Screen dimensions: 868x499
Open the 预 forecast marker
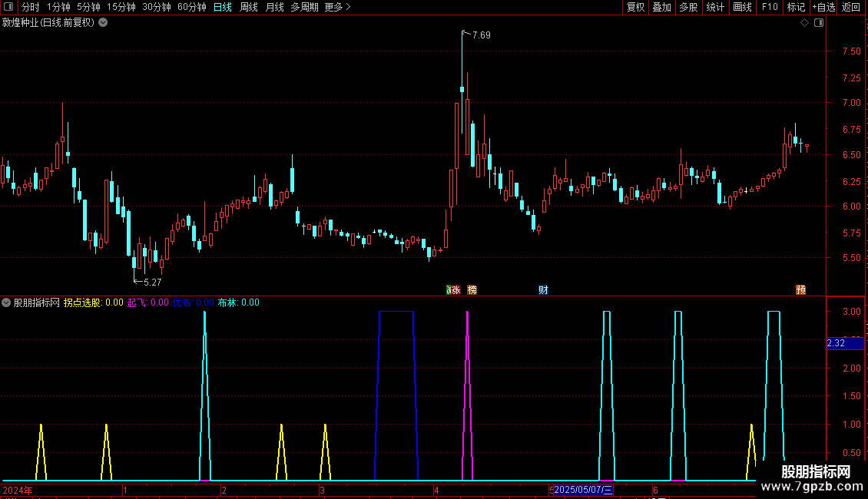[800, 290]
